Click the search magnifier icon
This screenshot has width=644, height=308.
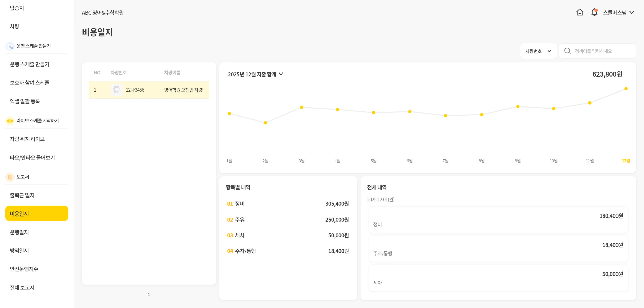point(567,51)
